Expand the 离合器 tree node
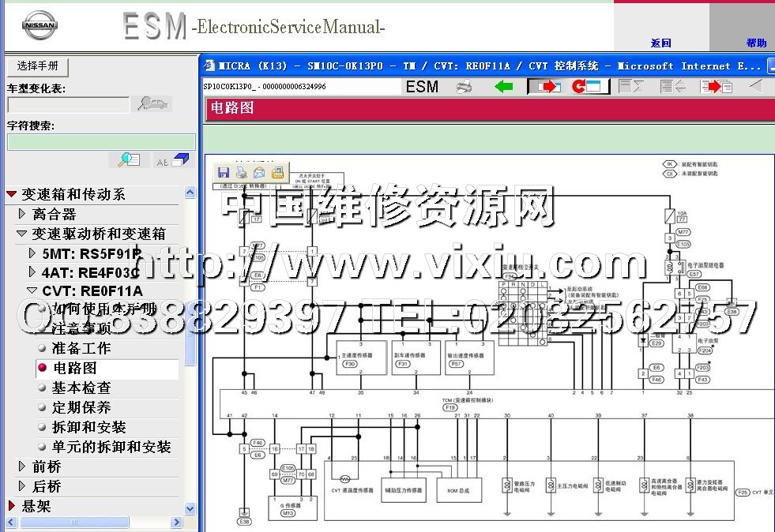Screen dimensions: 775x532 pyautogui.click(x=22, y=213)
